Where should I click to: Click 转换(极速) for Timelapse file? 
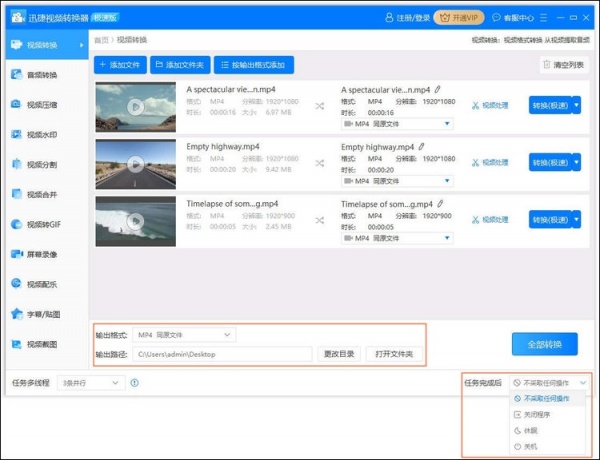pyautogui.click(x=550, y=219)
